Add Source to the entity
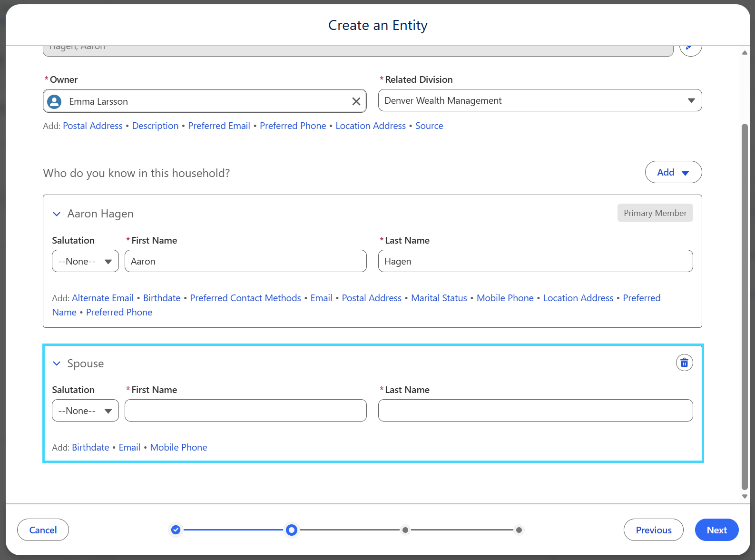 tap(429, 126)
